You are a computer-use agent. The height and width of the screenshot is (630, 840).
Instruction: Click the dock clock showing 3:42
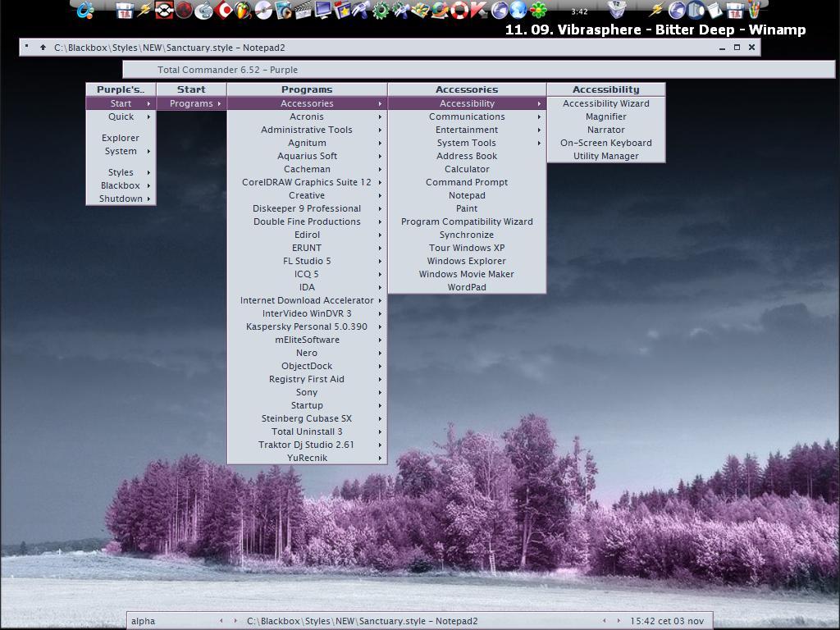(x=579, y=11)
